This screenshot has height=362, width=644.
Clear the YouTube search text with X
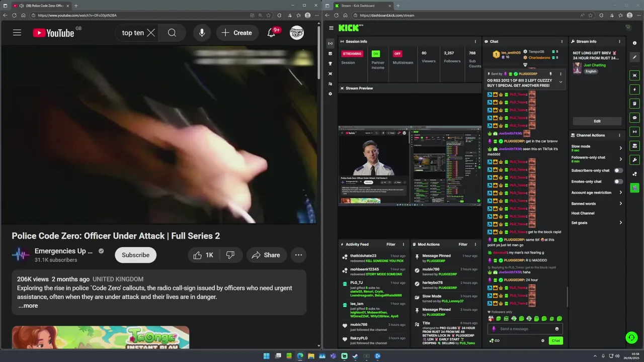[x=151, y=33]
